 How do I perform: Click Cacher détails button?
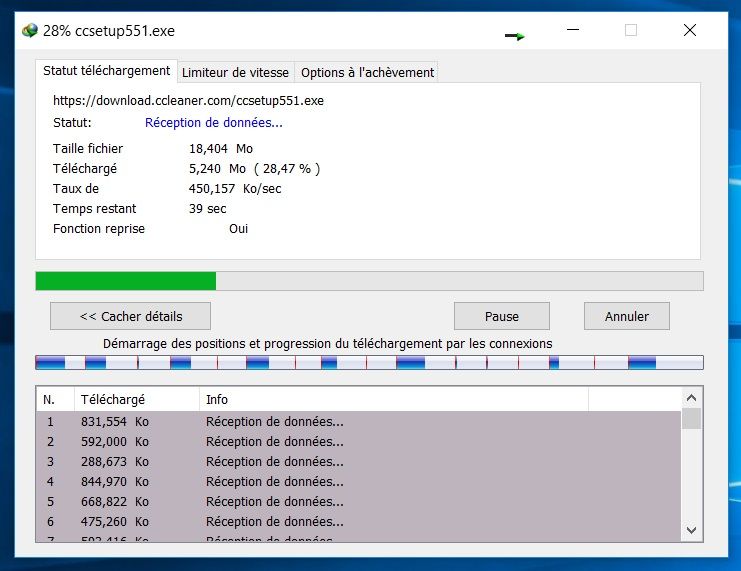coord(130,316)
